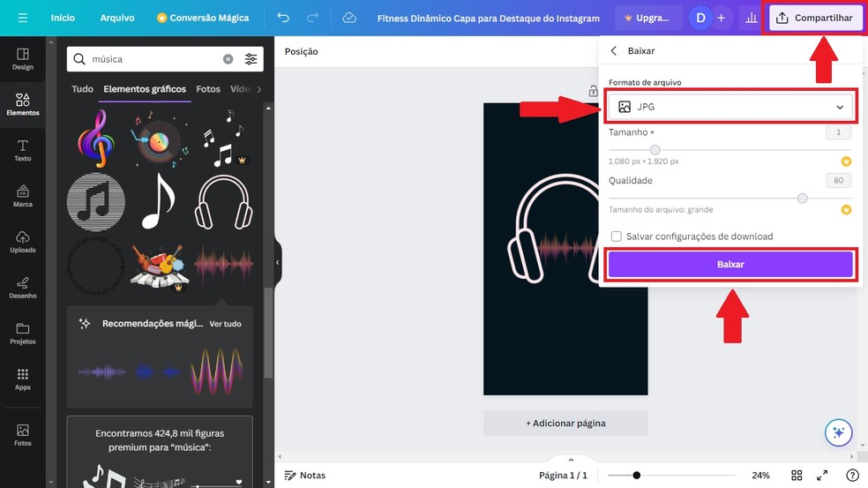868x488 pixels.
Task: Open Ver tudo magic recommendations
Action: [x=225, y=324]
